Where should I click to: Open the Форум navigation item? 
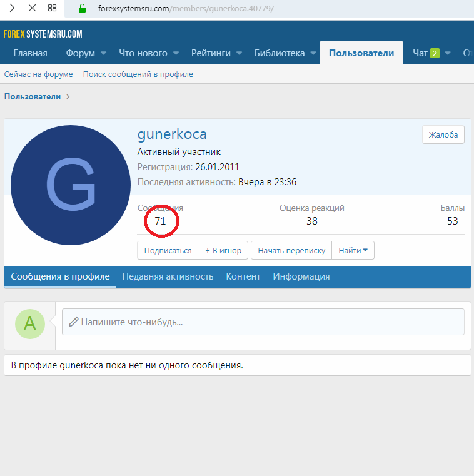81,53
